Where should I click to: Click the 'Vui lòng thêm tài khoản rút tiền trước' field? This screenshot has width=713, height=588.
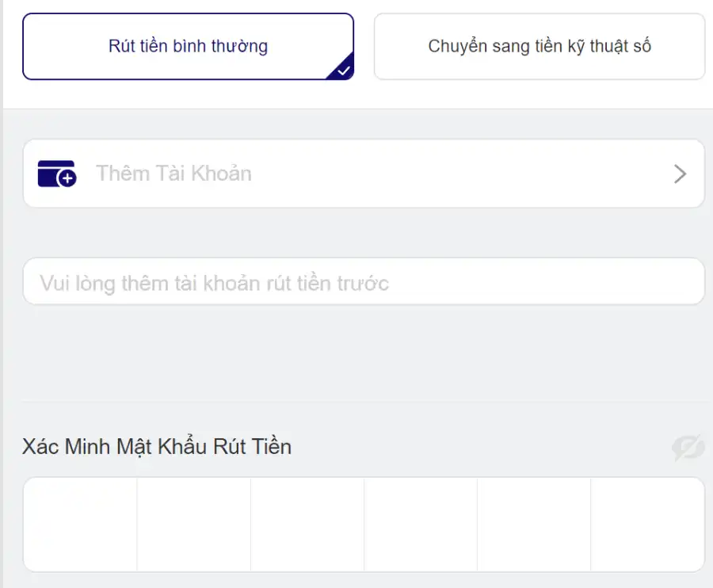(364, 281)
